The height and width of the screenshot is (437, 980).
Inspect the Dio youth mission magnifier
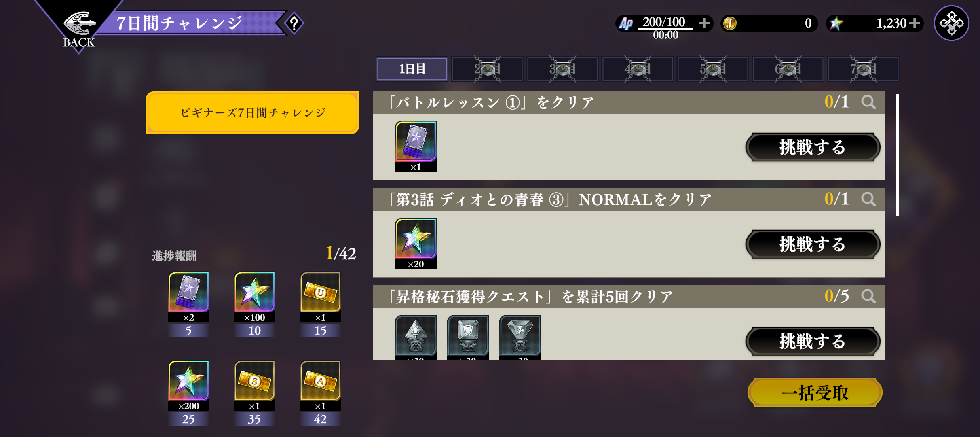tap(868, 199)
